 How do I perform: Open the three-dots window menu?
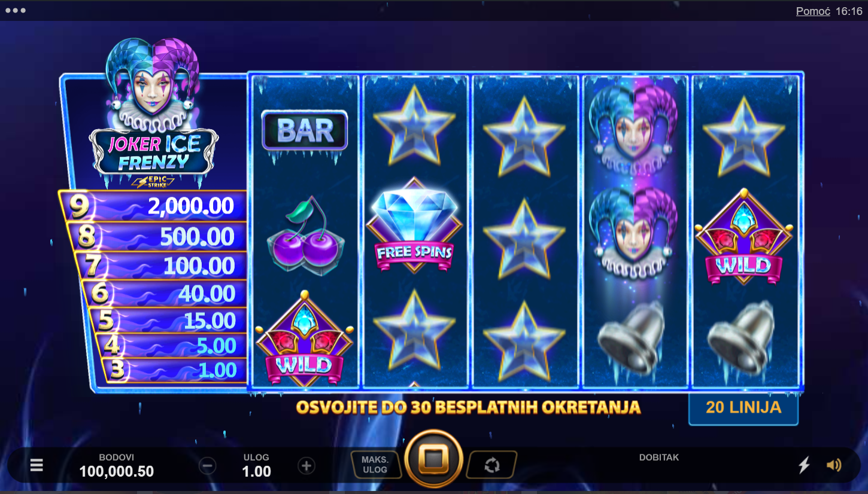click(x=15, y=10)
